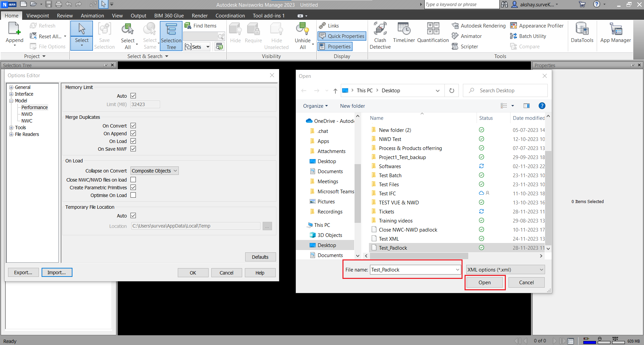The image size is (644, 345).
Task: Open Find Items tool
Action: pos(201,26)
